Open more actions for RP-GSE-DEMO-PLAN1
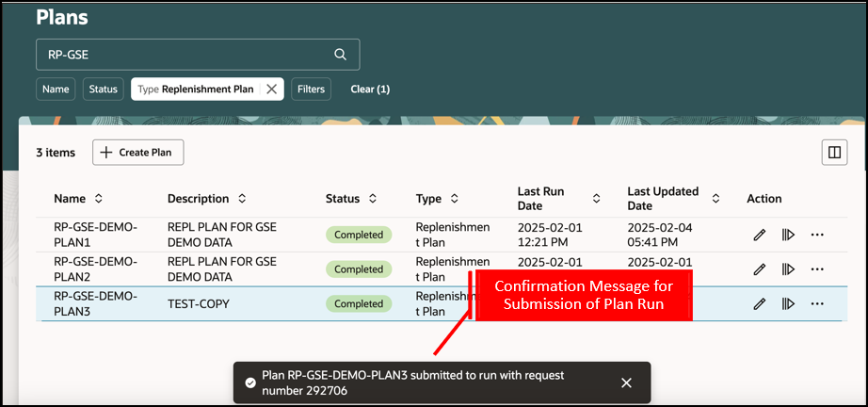Screen dimensions: 868x407 [x=817, y=235]
